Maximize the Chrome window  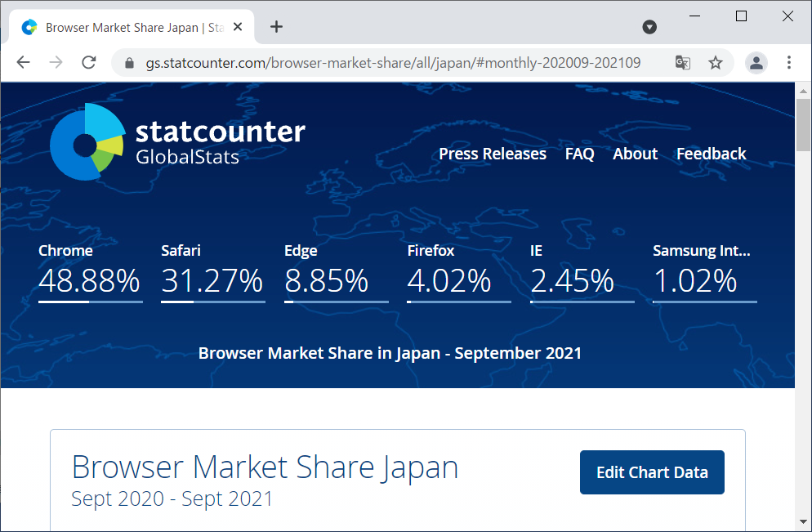pos(741,16)
